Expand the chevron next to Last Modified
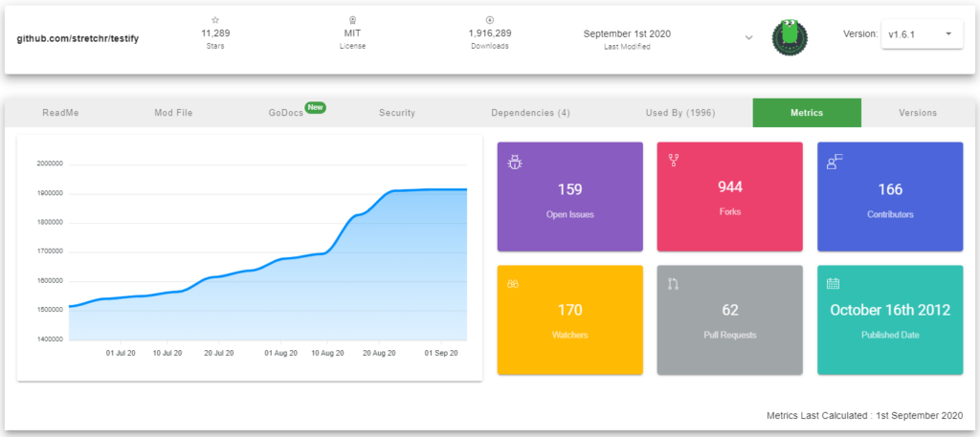980x437 pixels. [x=748, y=38]
